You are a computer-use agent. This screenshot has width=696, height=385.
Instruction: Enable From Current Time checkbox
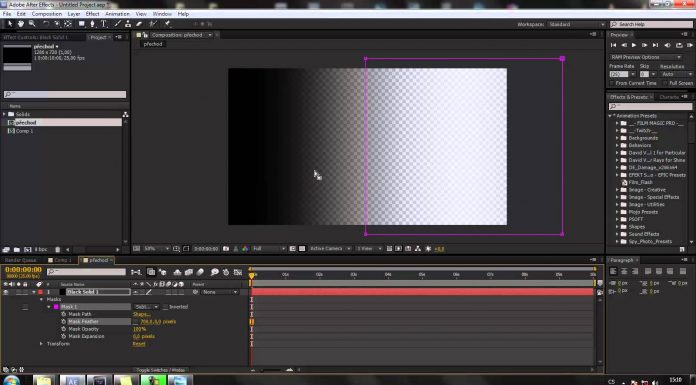(x=612, y=83)
